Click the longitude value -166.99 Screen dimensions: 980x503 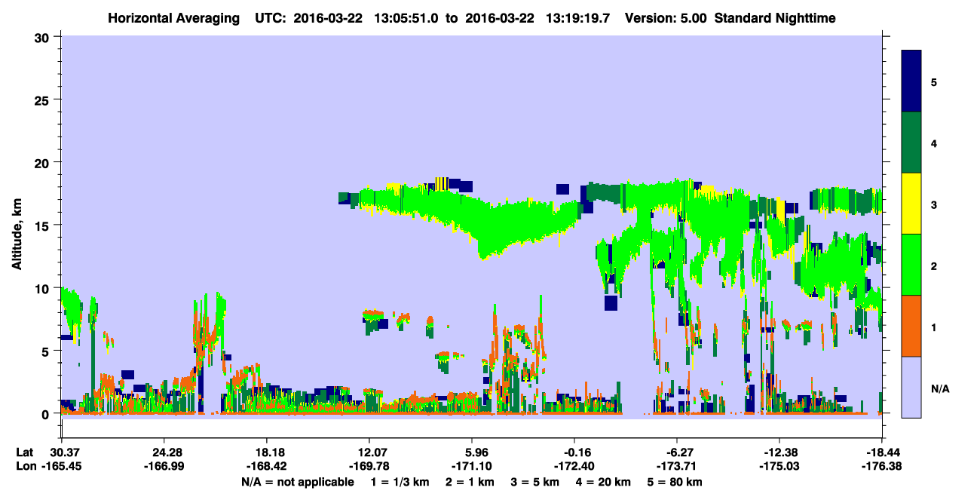tap(164, 466)
